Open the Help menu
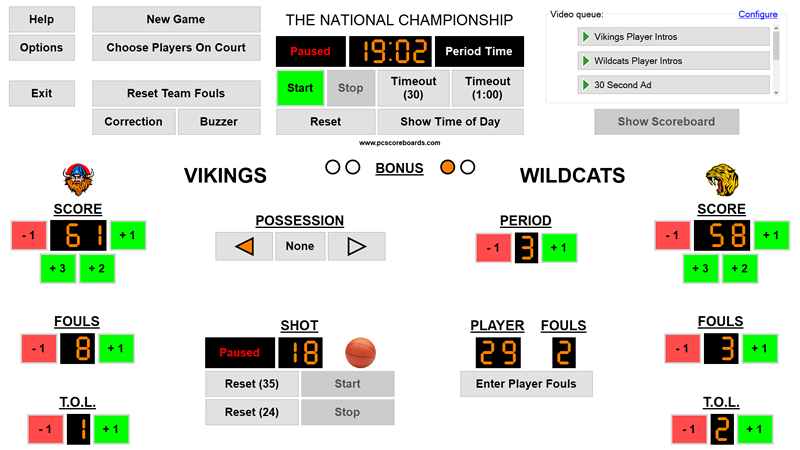Screen dimensions: 800x450 (41, 19)
